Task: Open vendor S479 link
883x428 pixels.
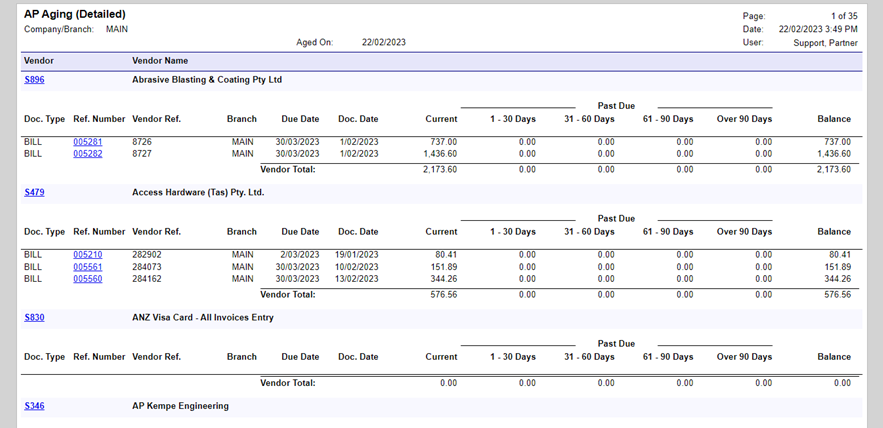Action: coord(34,193)
